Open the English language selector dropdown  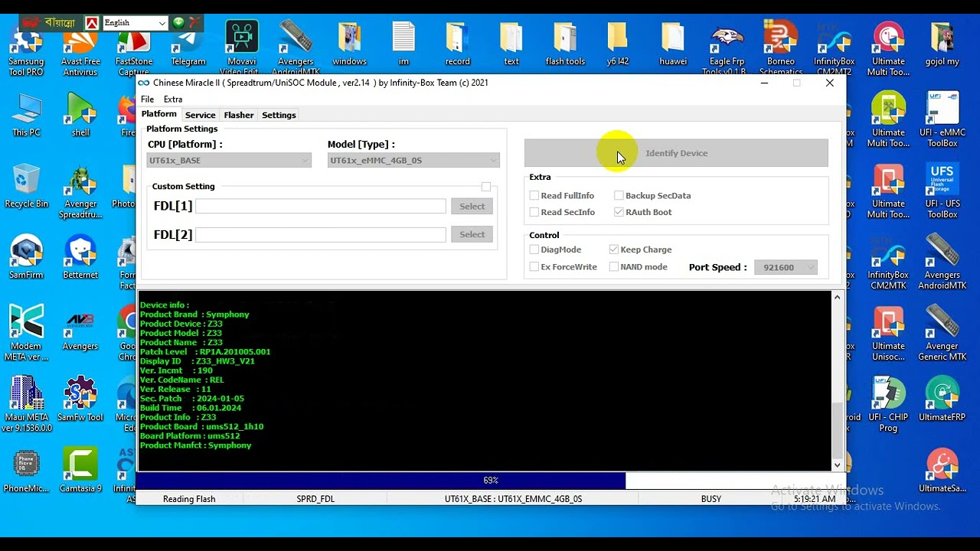[x=135, y=23]
